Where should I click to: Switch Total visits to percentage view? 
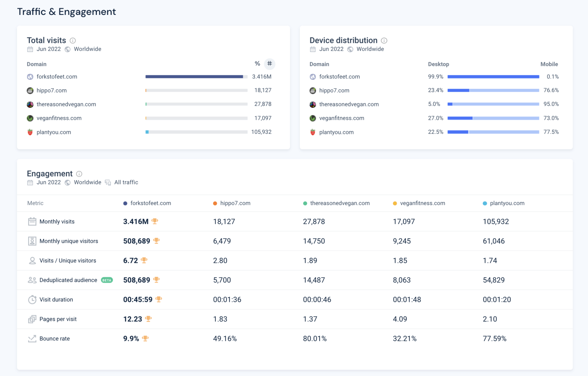click(x=257, y=63)
